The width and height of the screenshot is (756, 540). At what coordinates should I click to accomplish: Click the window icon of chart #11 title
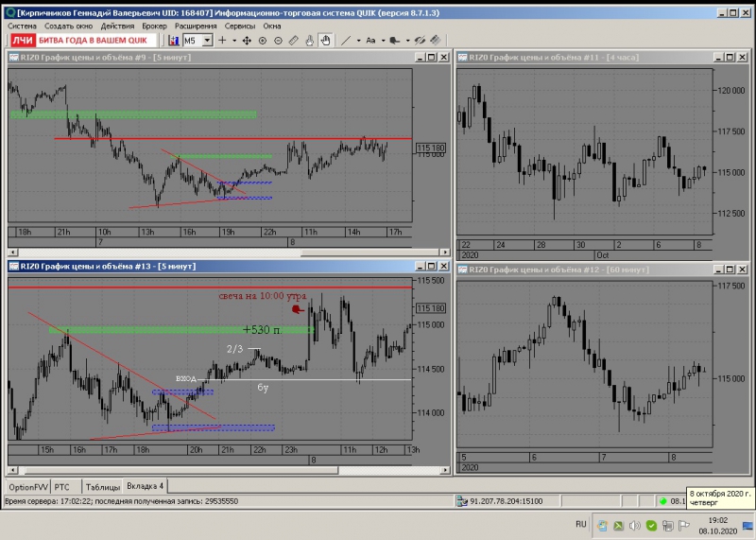click(x=462, y=57)
